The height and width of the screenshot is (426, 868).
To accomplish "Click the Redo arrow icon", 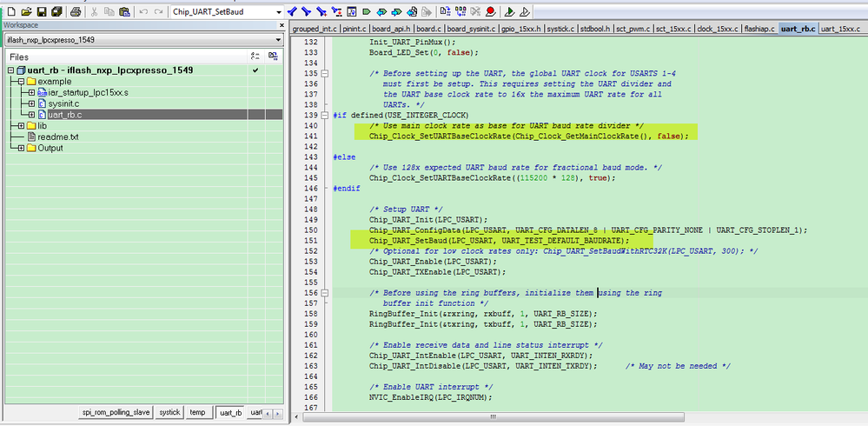I will (159, 11).
